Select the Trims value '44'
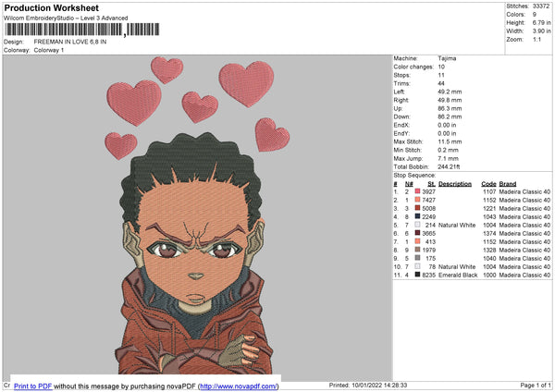Viewport: 555px width, 392px height. tap(441, 83)
